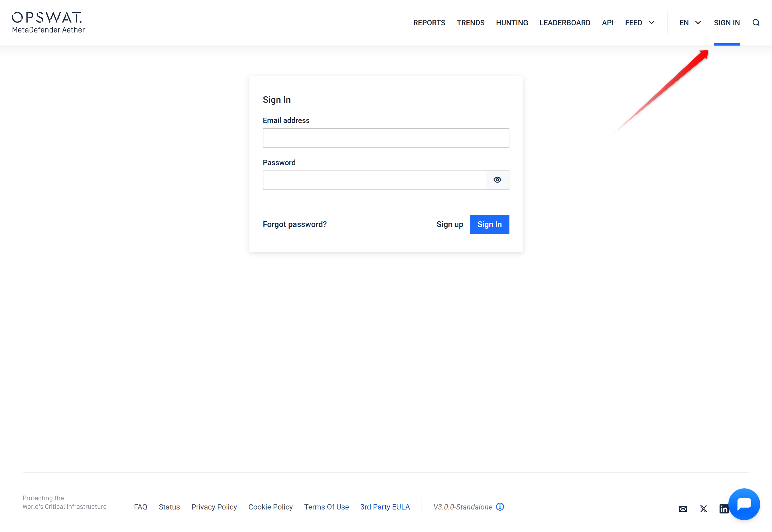Open the X (Twitter) social icon
Image resolution: width=772 pixels, height=532 pixels.
(x=703, y=509)
